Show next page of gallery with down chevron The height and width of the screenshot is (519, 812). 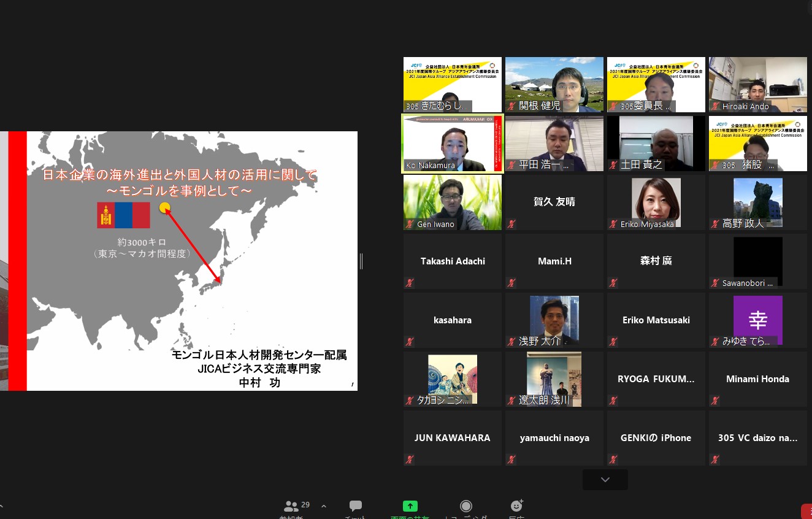click(x=605, y=480)
